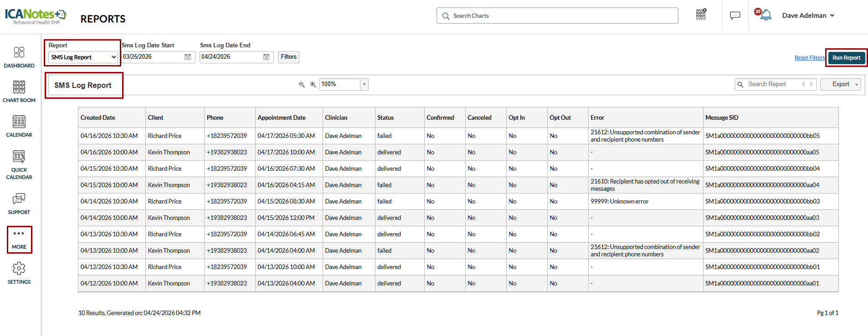Open the messages speech bubble icon
The width and height of the screenshot is (868, 336).
point(735,15)
